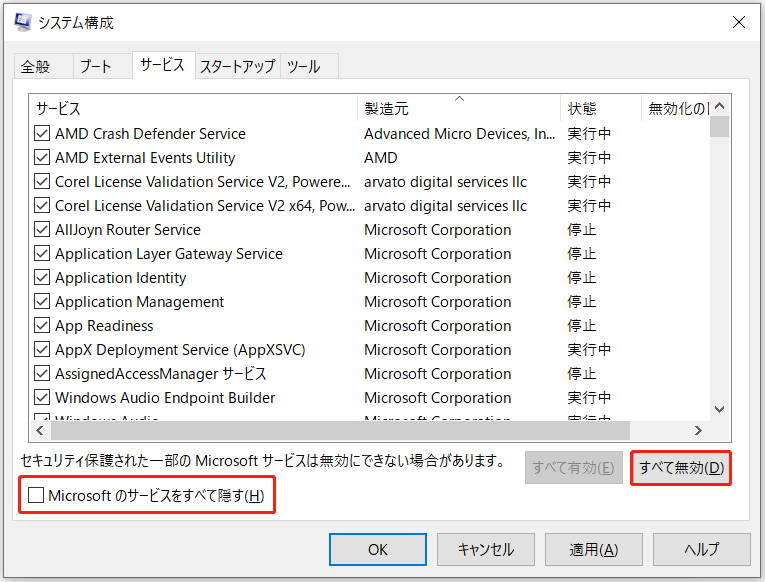Select the サービス tab

pyautogui.click(x=162, y=65)
